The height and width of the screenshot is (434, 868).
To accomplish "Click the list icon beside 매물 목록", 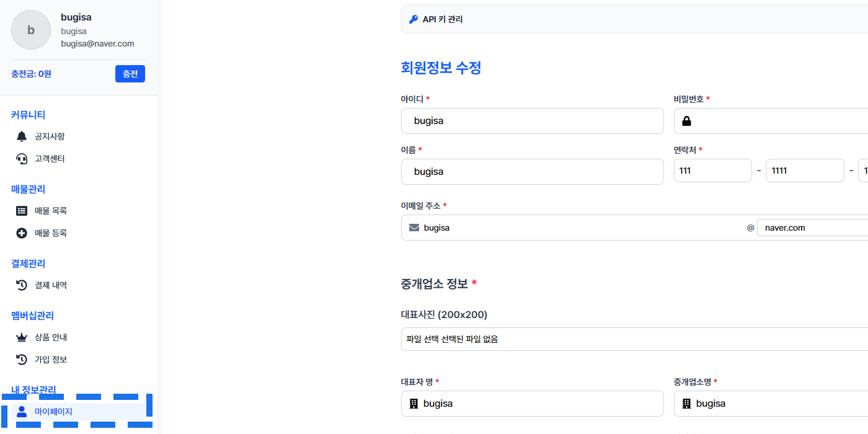I will point(22,211).
